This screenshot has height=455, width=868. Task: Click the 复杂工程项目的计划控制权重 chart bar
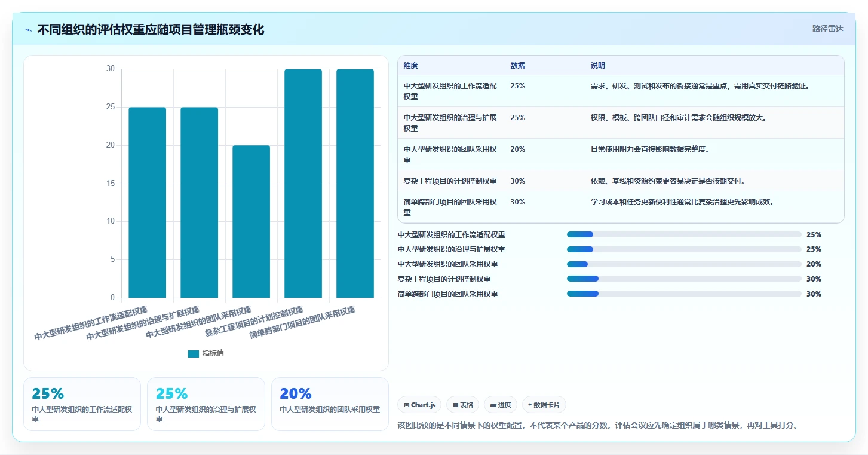pos(303,184)
